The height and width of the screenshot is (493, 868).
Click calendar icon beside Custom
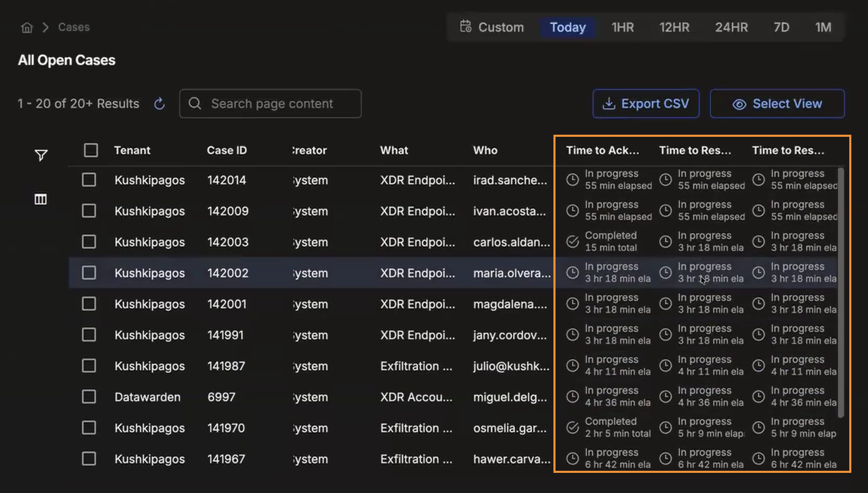pyautogui.click(x=466, y=26)
